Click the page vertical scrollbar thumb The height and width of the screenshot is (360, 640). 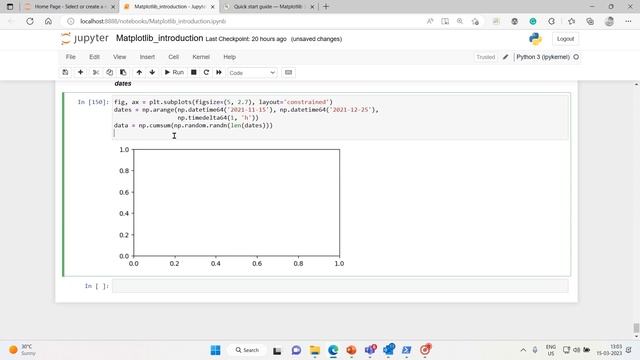636,328
